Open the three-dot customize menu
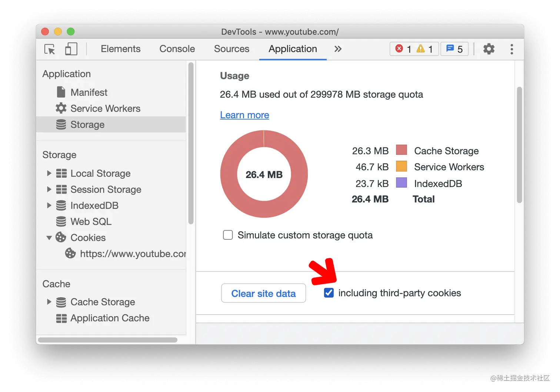 512,49
